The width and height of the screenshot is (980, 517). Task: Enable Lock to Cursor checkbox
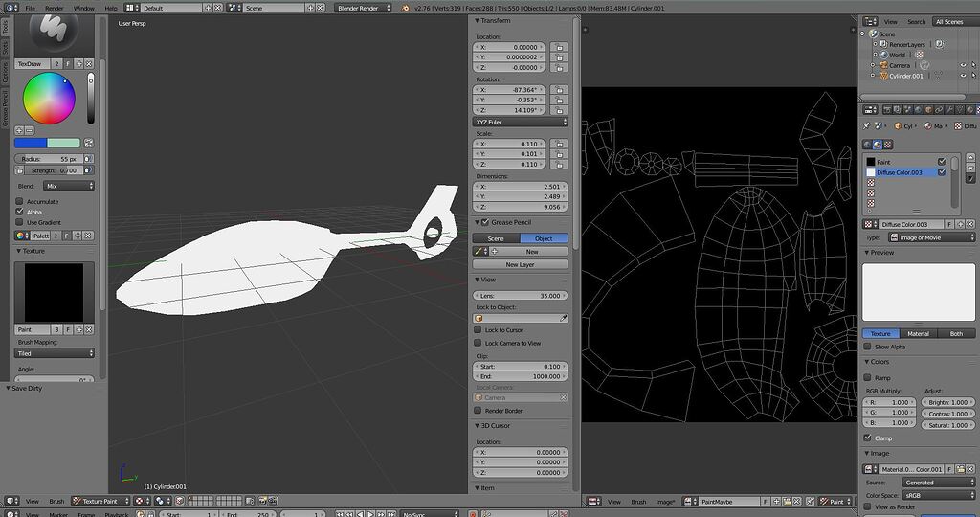pos(478,329)
